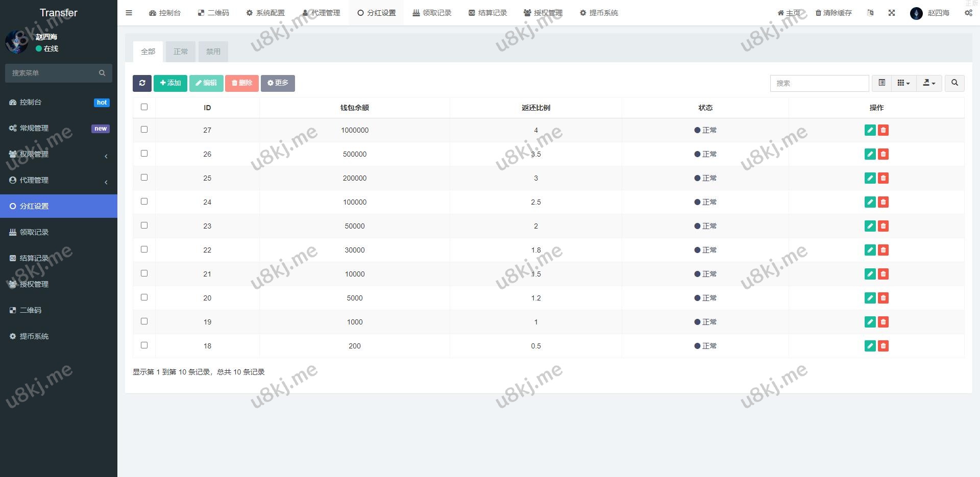This screenshot has width=980, height=477.
Task: Click the green edit icon for row ID 27
Action: [870, 130]
